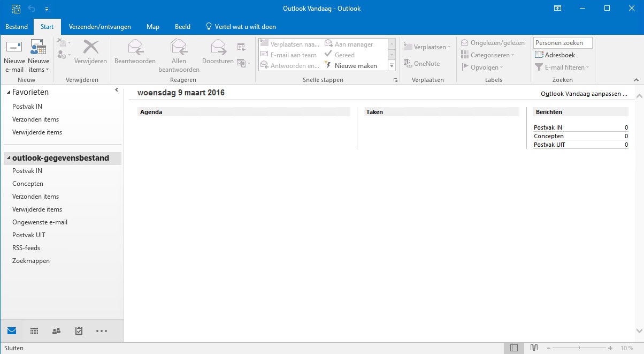The height and width of the screenshot is (354, 644).
Task: Open the Adresboek
Action: coord(555,55)
